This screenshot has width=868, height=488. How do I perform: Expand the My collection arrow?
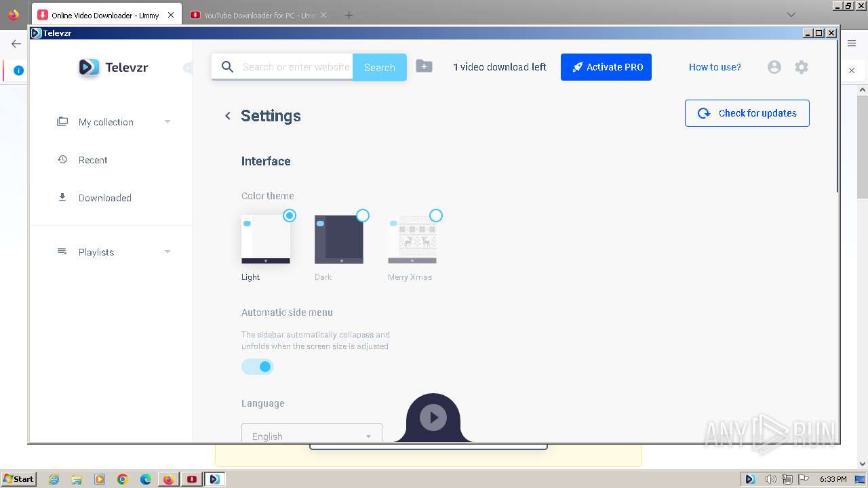pos(167,122)
